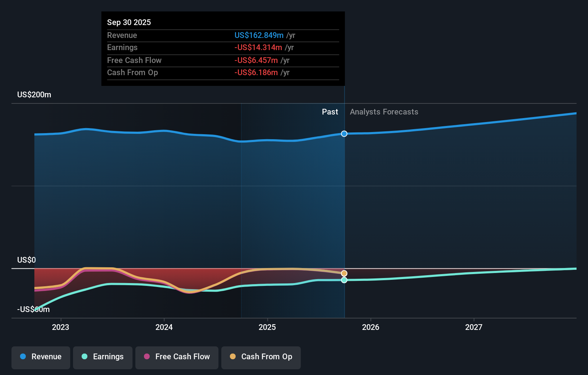Select the teal Earnings data point marker
The image size is (588, 375).
pyautogui.click(x=344, y=280)
